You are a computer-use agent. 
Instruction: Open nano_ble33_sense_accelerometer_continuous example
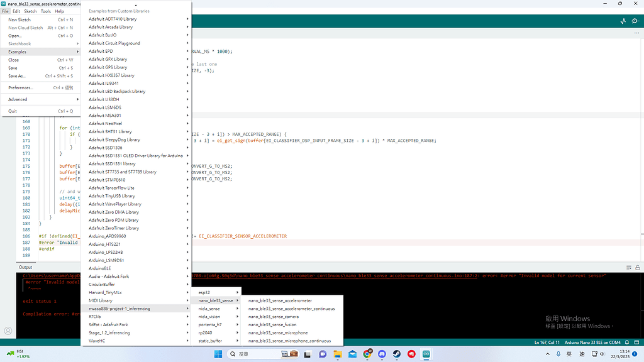[x=291, y=309]
